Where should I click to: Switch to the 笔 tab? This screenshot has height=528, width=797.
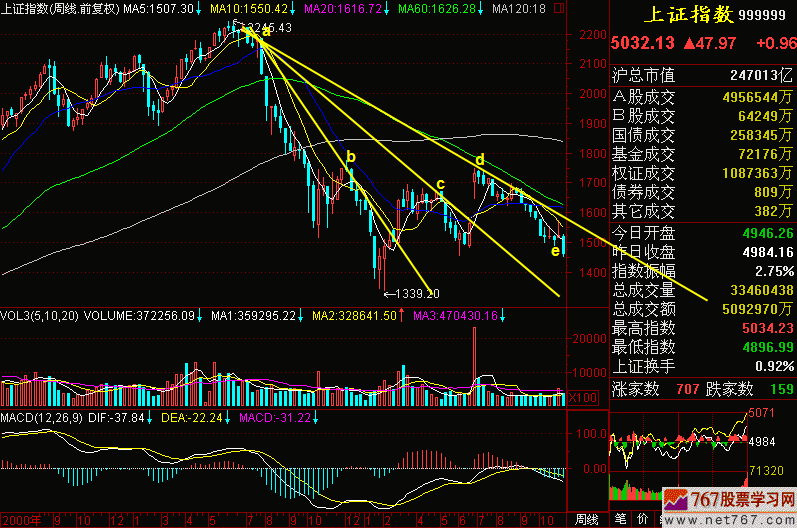[620, 519]
